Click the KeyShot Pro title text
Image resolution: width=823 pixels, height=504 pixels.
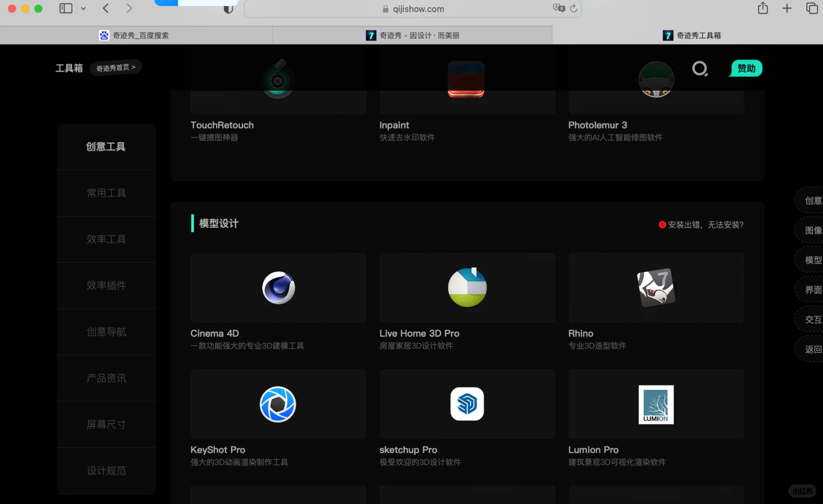coord(218,449)
